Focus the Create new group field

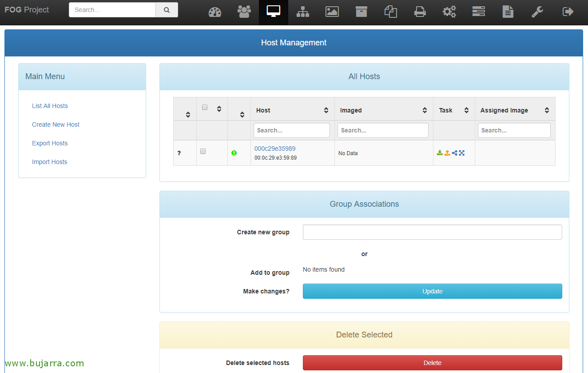point(433,232)
